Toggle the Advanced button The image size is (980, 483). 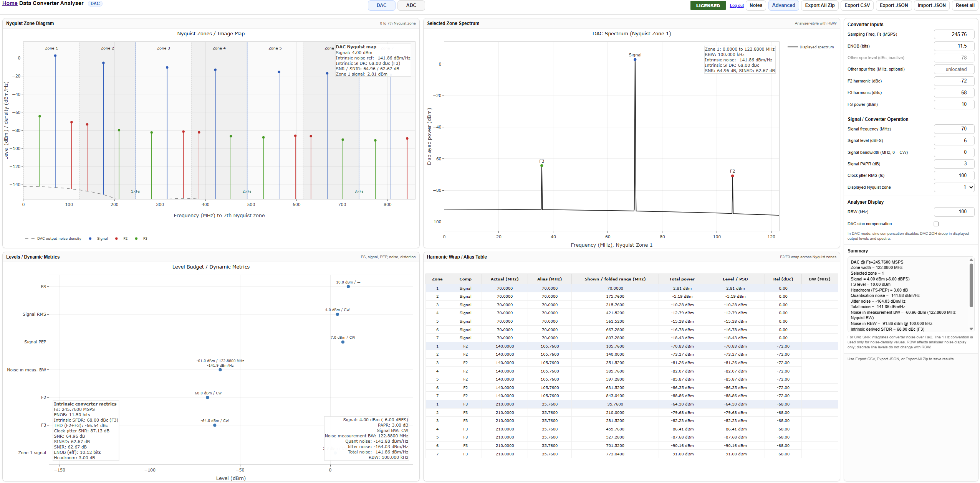[783, 5]
